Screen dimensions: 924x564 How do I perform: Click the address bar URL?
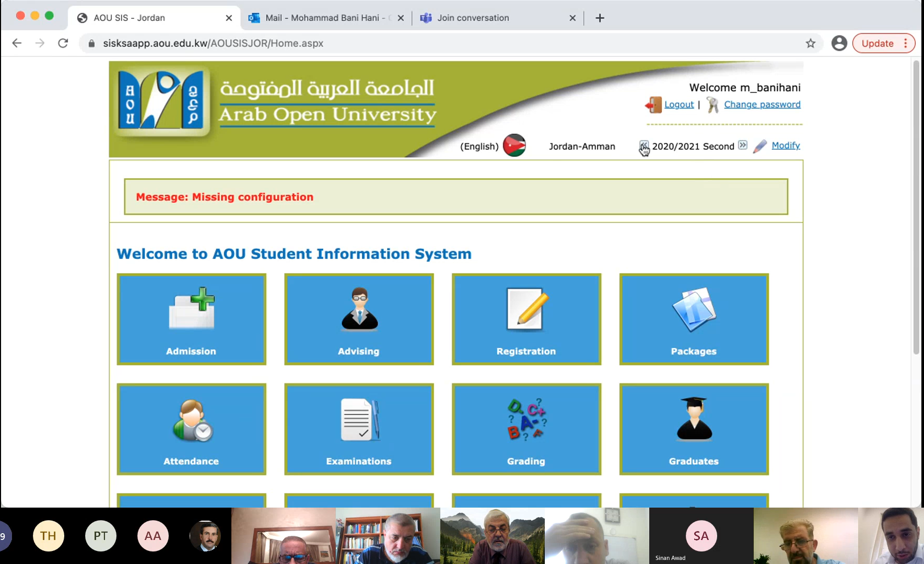213,43
